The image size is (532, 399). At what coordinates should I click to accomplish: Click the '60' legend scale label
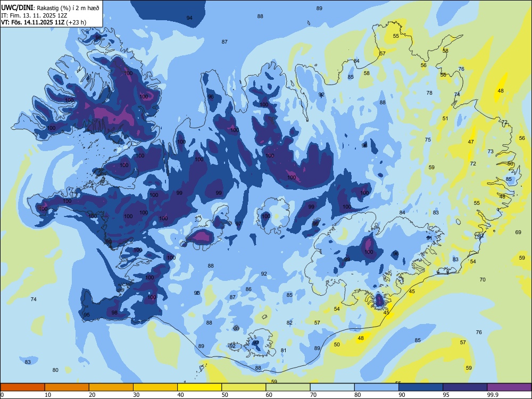(269, 395)
